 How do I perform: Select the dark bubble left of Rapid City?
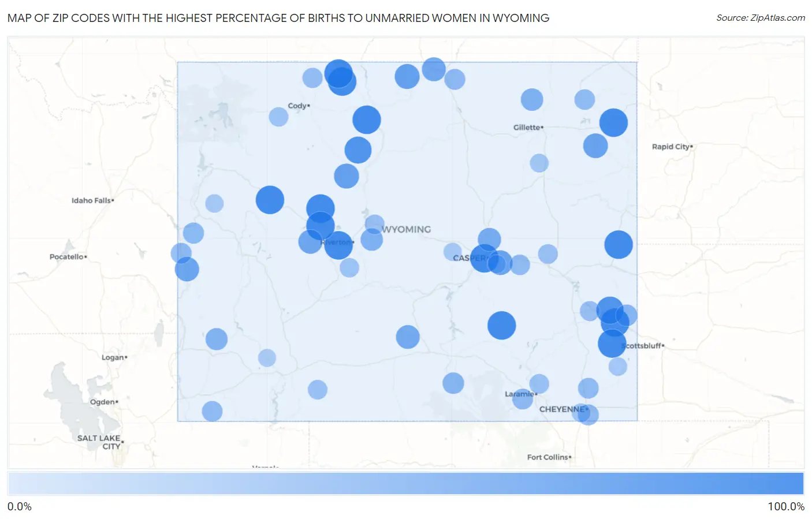(613, 122)
